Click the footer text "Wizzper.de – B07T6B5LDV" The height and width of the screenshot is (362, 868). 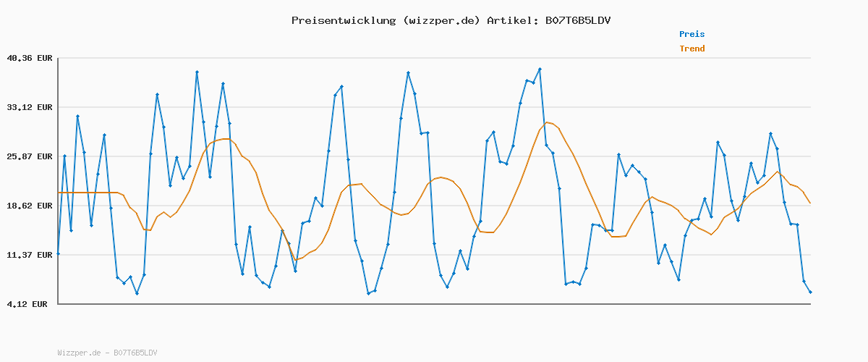(107, 353)
